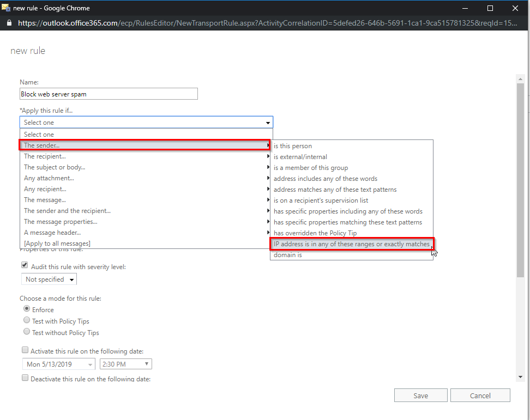Open the "Not specified" severity dropdown

49,279
